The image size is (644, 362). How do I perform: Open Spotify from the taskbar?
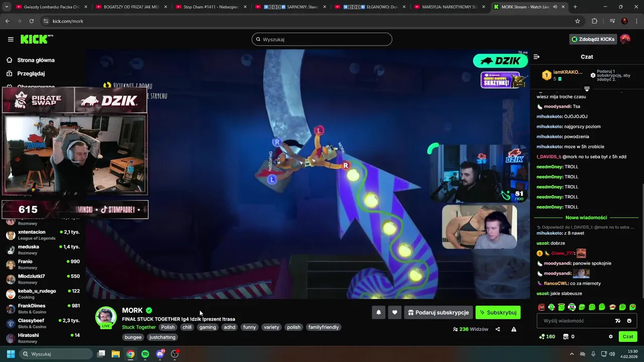pyautogui.click(x=145, y=354)
